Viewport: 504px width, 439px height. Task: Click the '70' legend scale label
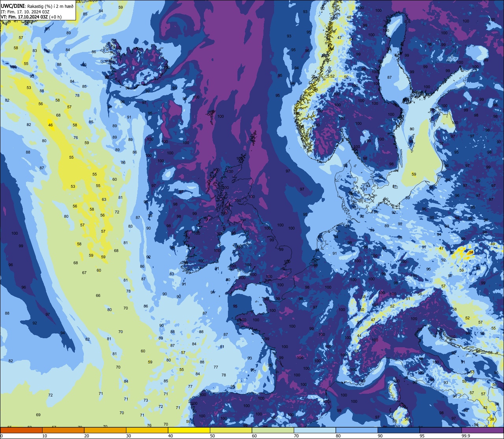pos(296,436)
